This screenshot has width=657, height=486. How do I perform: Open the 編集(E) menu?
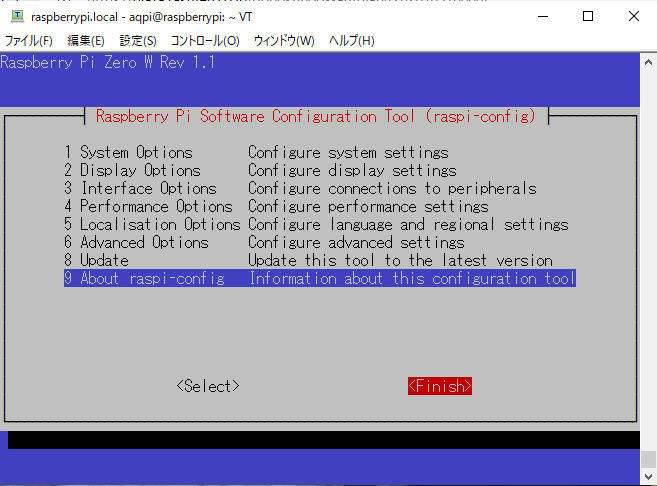point(85,41)
